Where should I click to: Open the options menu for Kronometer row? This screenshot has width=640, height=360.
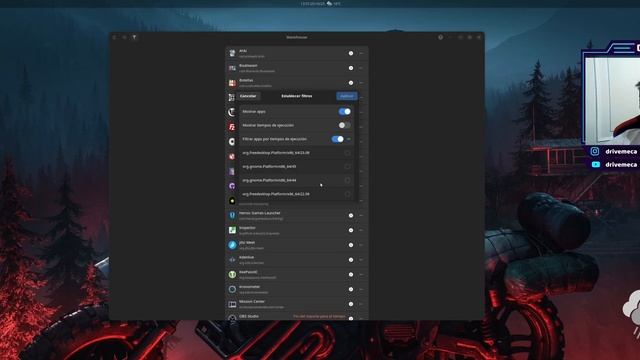361,289
